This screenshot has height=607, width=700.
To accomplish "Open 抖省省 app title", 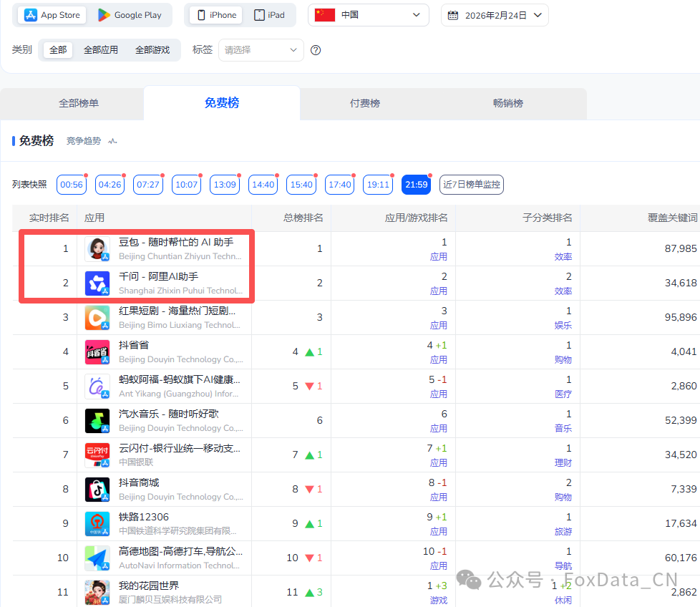I will click(134, 345).
